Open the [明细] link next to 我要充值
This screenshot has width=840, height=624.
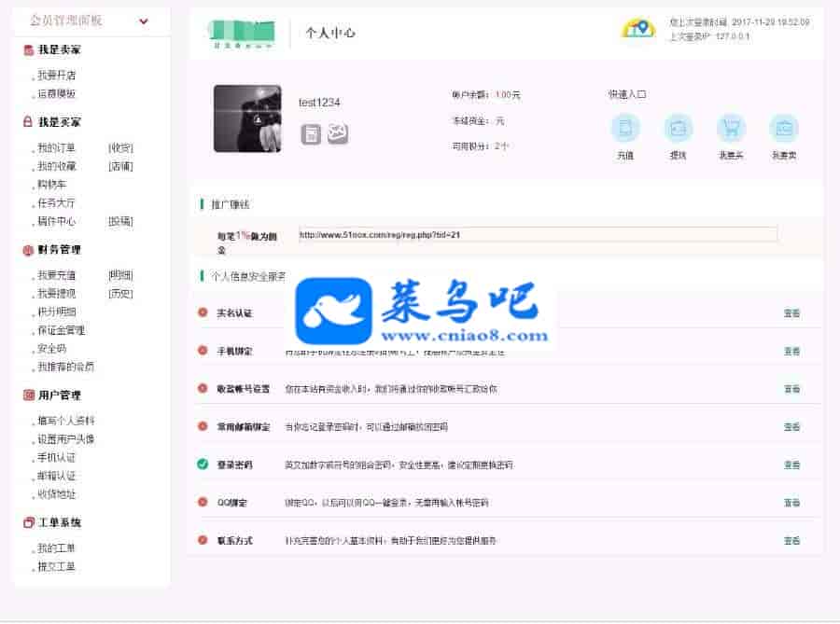pos(120,275)
